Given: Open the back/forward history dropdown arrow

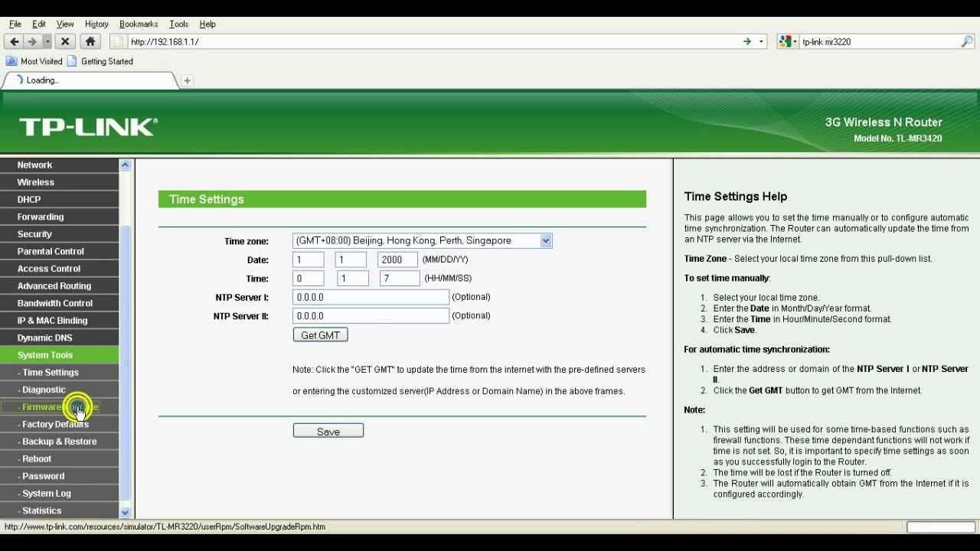Looking at the screenshot, I should 47,41.
